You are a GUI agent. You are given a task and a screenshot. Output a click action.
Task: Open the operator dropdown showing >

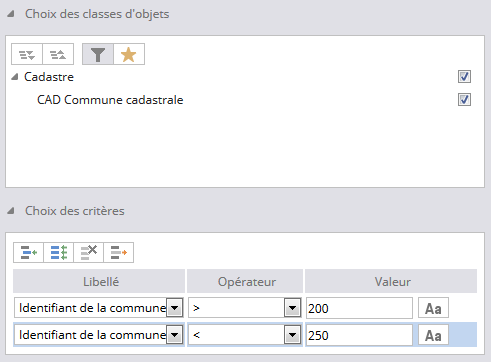[x=293, y=308]
